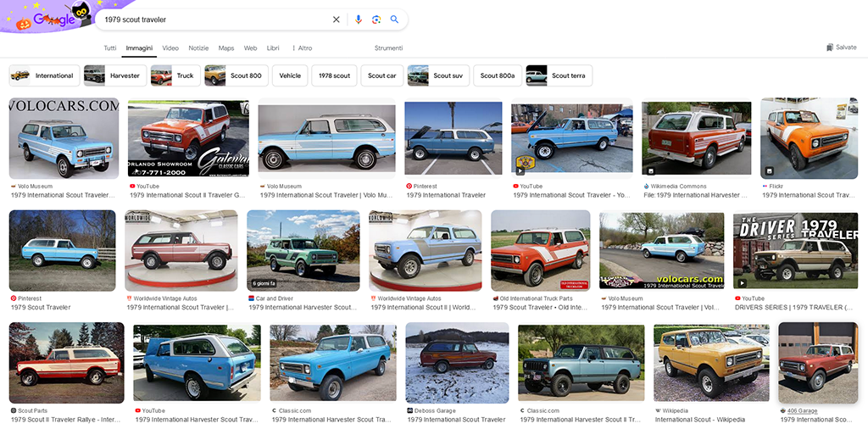The image size is (868, 429).
Task: Open Google Lens image search icon
Action: point(376,19)
